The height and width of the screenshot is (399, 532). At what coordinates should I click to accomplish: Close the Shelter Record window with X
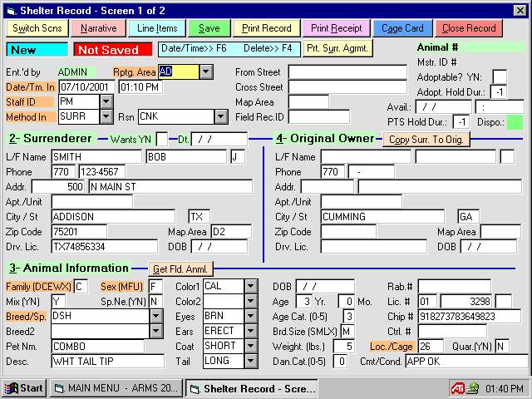tap(520, 11)
